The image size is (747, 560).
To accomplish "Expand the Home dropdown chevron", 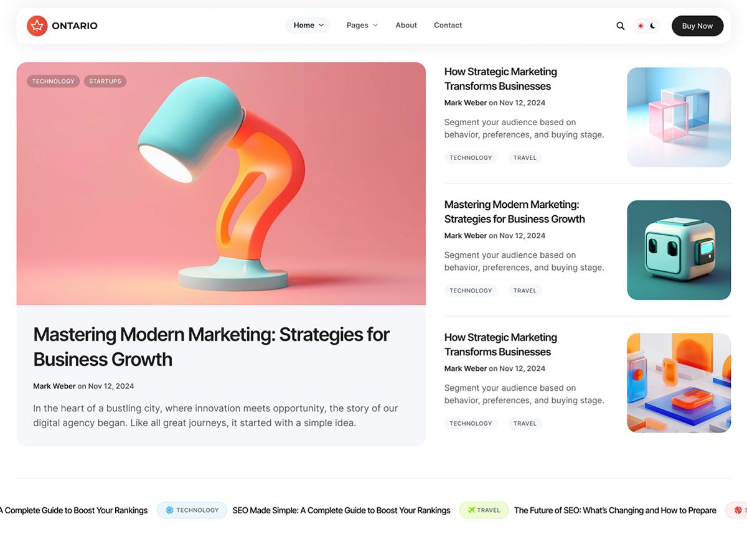I will pos(321,26).
